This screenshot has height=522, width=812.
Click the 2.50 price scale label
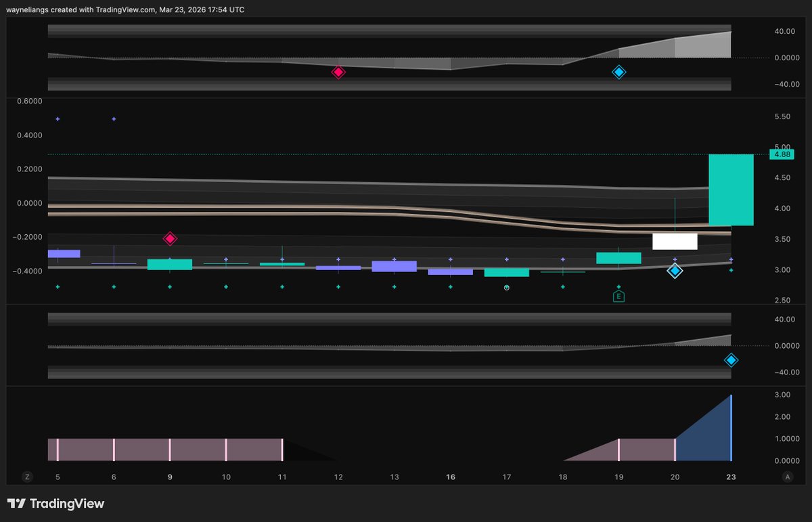point(782,300)
